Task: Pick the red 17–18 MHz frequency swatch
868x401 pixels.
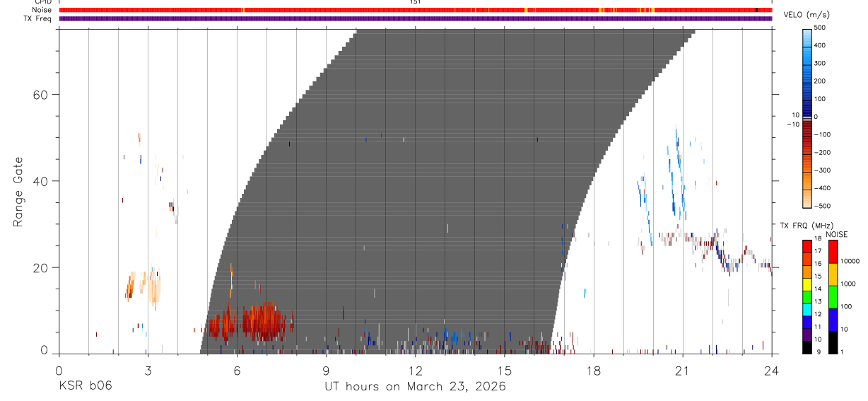Action: [807, 246]
